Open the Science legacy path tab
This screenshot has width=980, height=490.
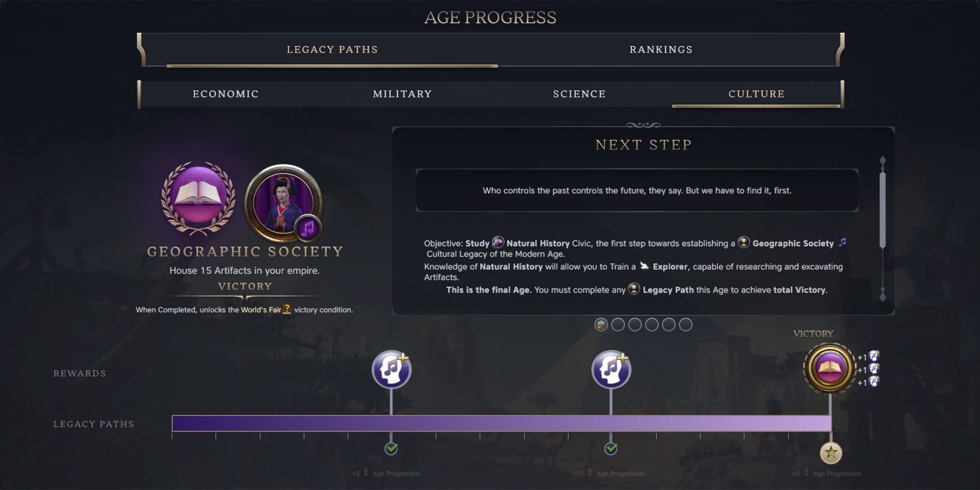pos(579,94)
